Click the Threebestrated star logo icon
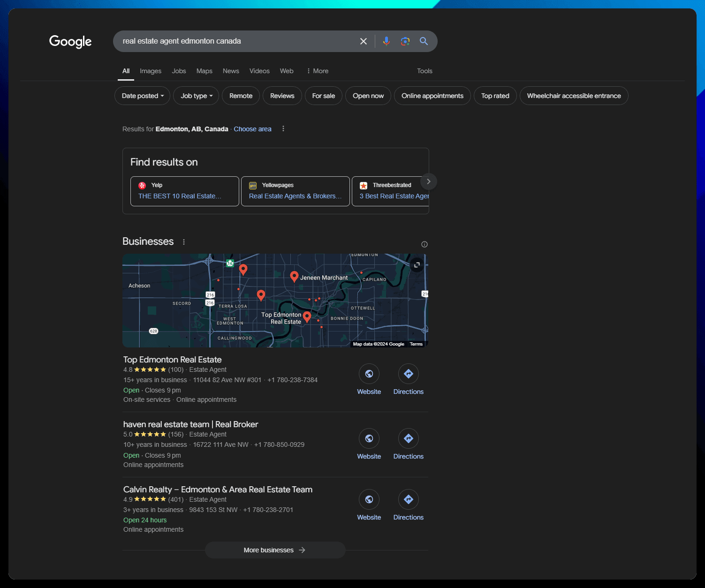Image resolution: width=705 pixels, height=588 pixels. [364, 186]
